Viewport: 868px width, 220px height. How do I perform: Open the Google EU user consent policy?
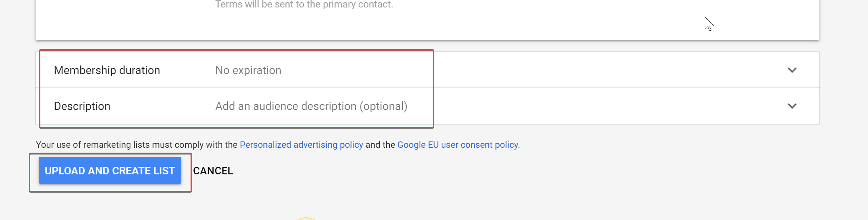pyautogui.click(x=458, y=145)
